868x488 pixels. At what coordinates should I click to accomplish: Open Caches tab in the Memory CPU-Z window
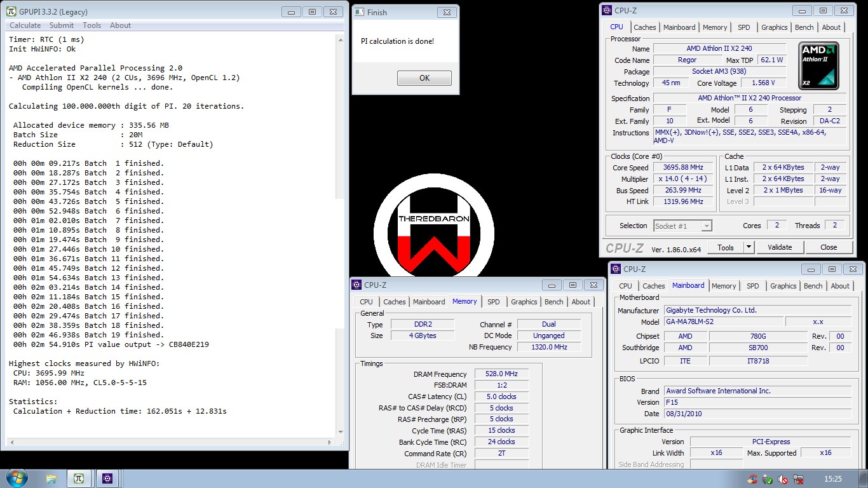[394, 302]
